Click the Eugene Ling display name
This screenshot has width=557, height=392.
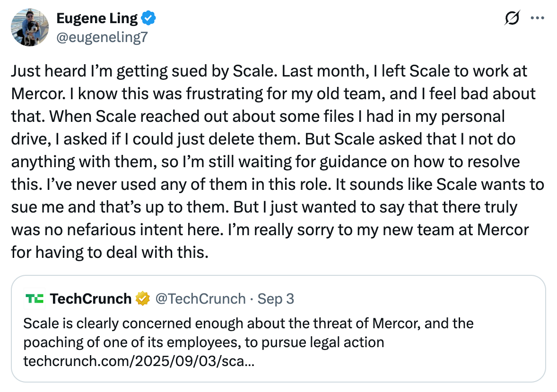click(x=97, y=19)
